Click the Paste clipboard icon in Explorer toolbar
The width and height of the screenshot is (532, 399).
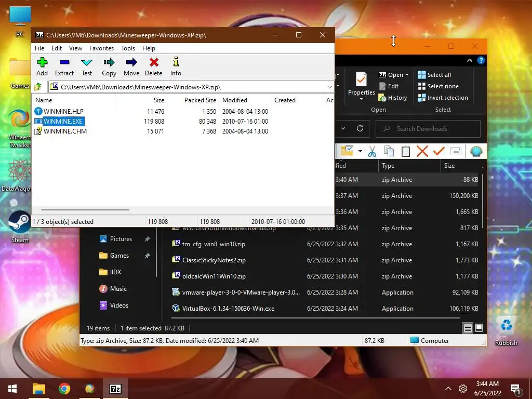[405, 151]
